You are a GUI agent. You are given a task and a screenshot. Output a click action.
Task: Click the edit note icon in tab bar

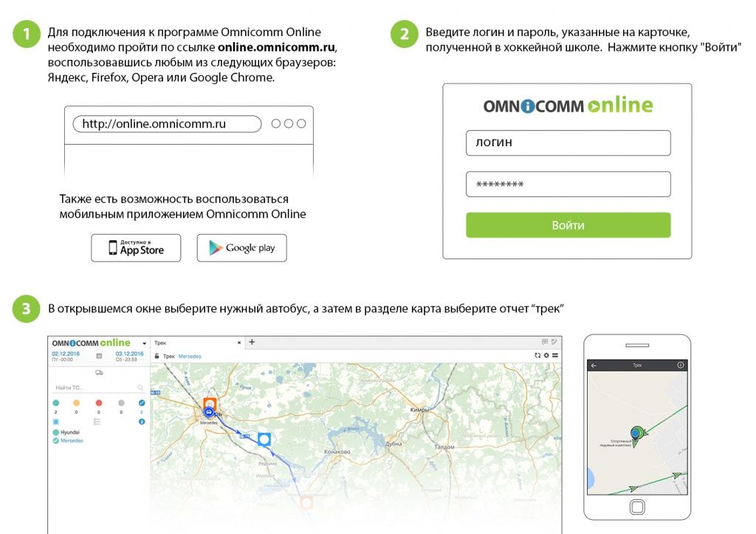pos(554,341)
